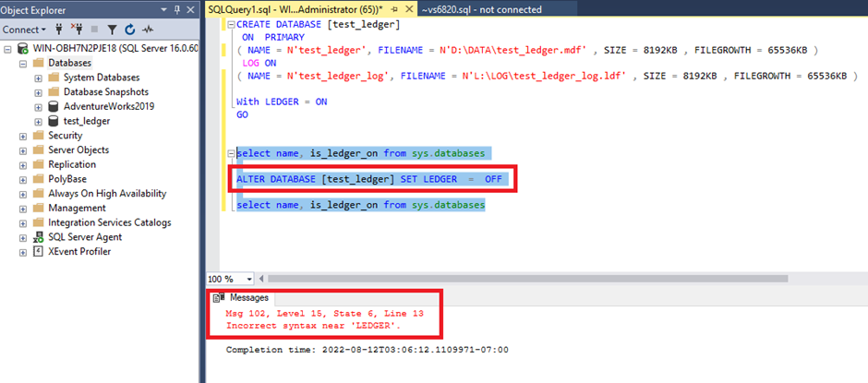Expand the SQL Server Agent node
Viewport: 868px width, 383px height.
click(x=23, y=237)
